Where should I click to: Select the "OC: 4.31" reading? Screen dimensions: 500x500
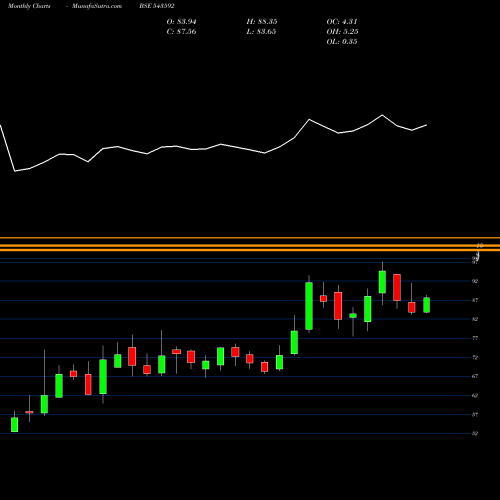(342, 22)
